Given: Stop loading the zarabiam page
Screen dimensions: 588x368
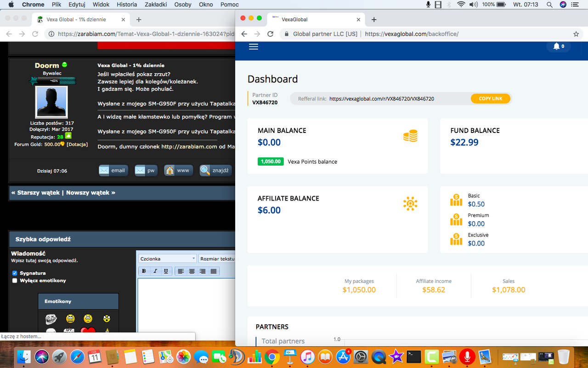Looking at the screenshot, I should [x=35, y=34].
